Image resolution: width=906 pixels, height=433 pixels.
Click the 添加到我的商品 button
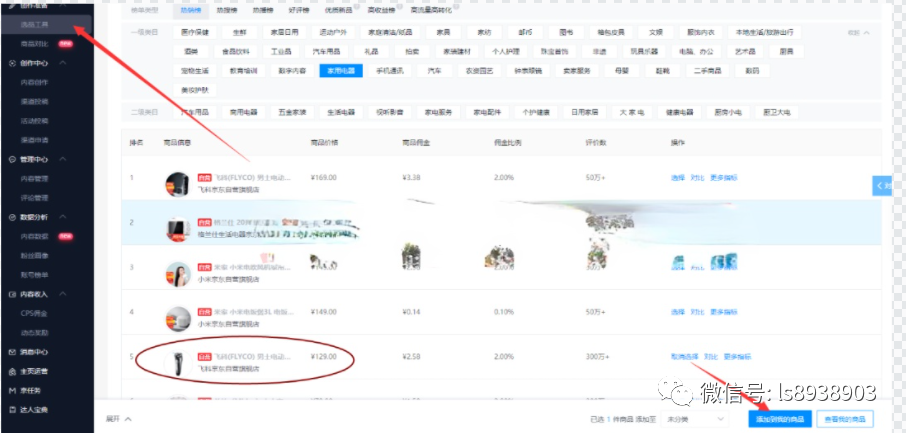(779, 419)
